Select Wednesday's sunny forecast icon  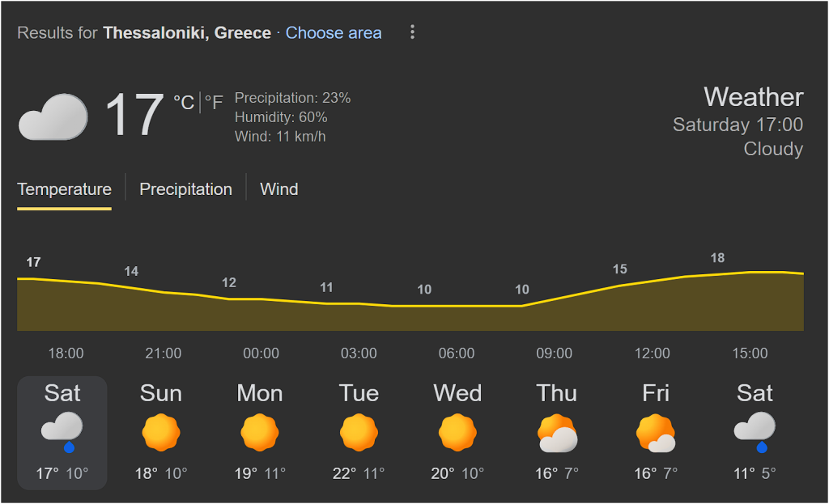[457, 433]
